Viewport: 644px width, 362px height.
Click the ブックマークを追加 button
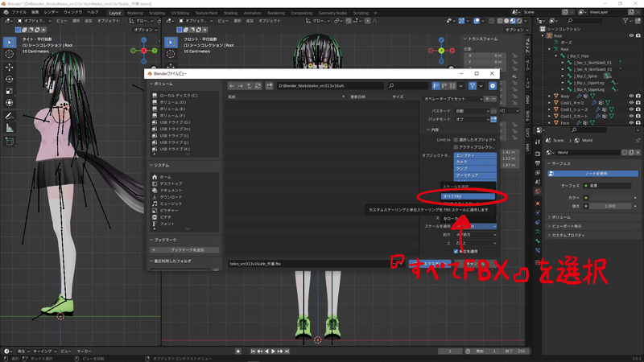tap(185, 250)
